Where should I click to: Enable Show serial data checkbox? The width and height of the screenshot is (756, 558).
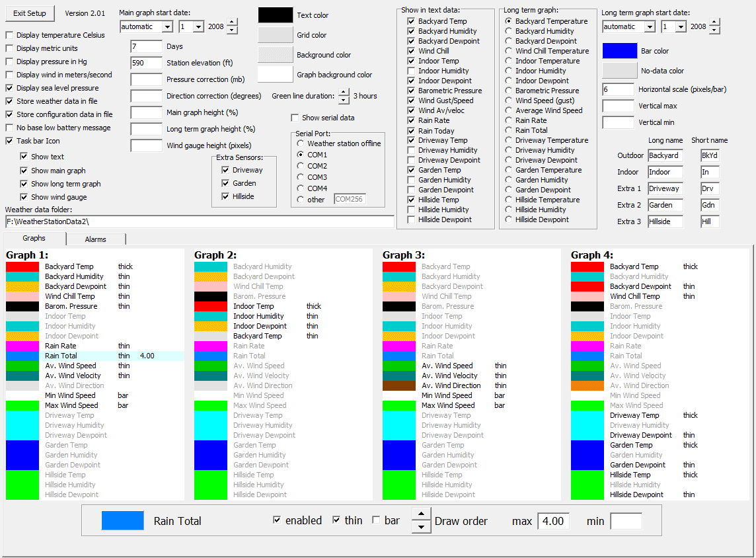click(295, 118)
